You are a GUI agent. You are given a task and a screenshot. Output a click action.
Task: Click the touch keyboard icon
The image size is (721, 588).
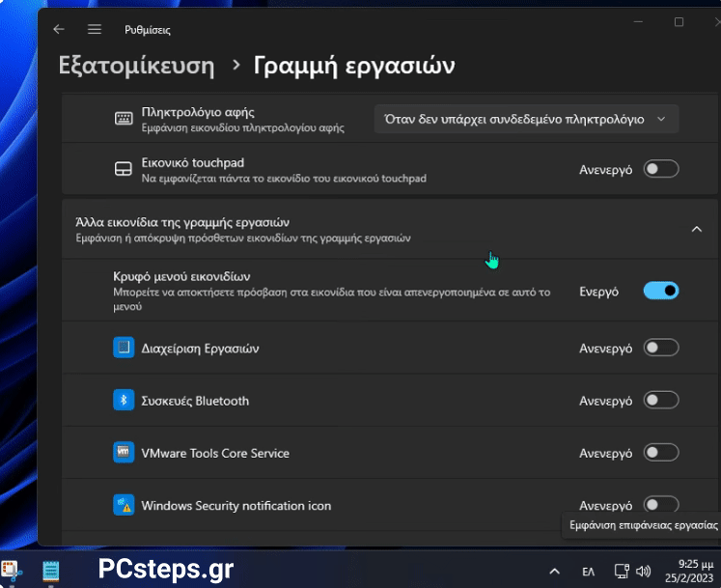coord(123,119)
